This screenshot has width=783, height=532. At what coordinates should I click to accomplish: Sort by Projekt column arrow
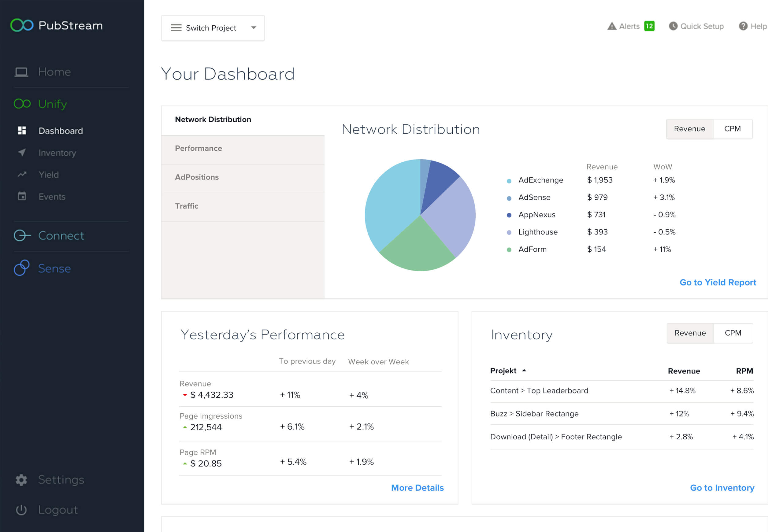point(524,370)
